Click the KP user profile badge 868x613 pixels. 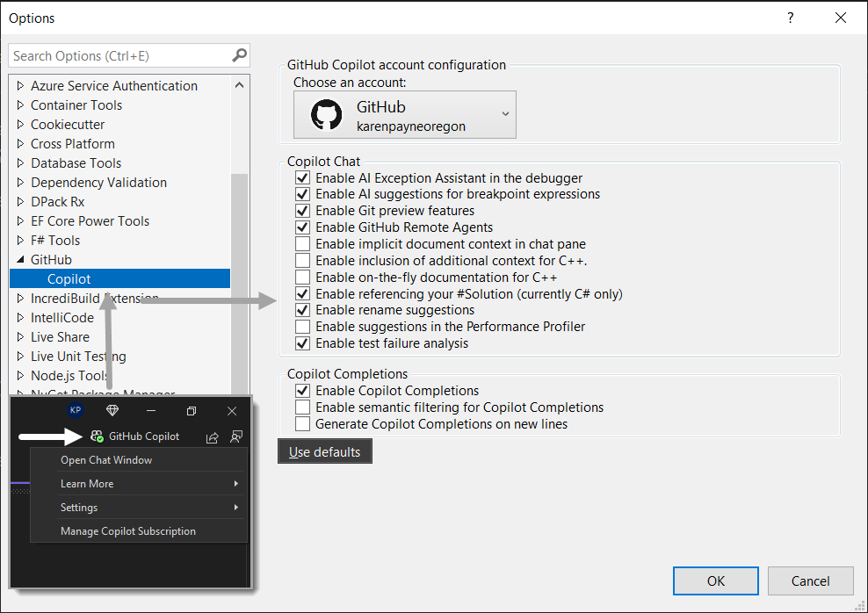coord(76,410)
